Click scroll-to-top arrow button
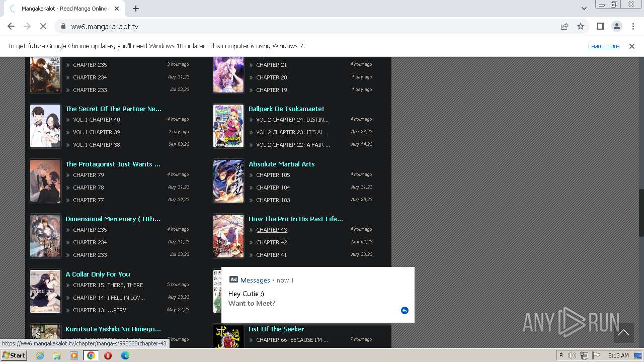The width and height of the screenshot is (644, 362). 623,332
